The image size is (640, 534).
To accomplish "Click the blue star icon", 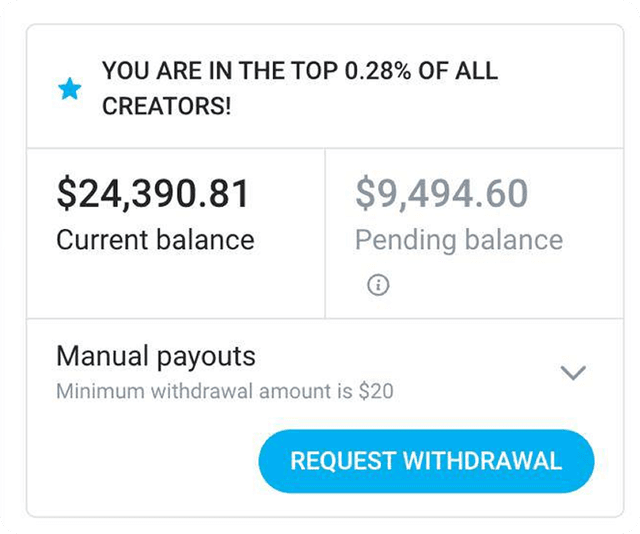I will click(69, 90).
